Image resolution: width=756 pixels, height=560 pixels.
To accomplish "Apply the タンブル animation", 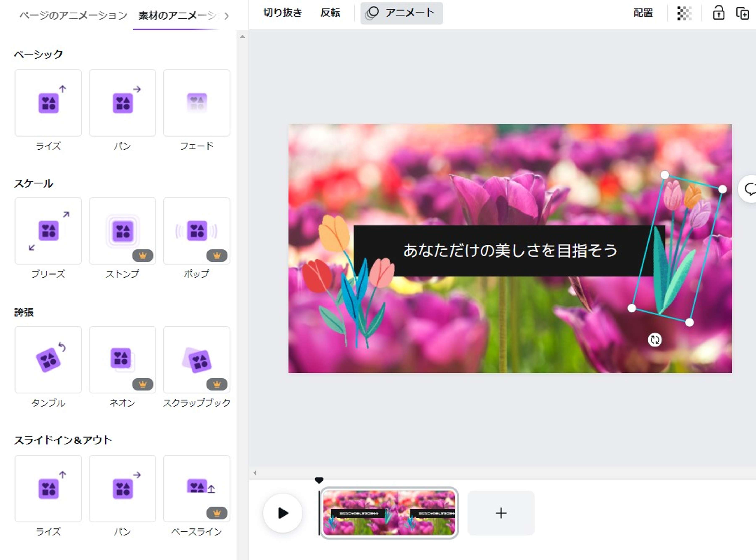I will coord(48,360).
